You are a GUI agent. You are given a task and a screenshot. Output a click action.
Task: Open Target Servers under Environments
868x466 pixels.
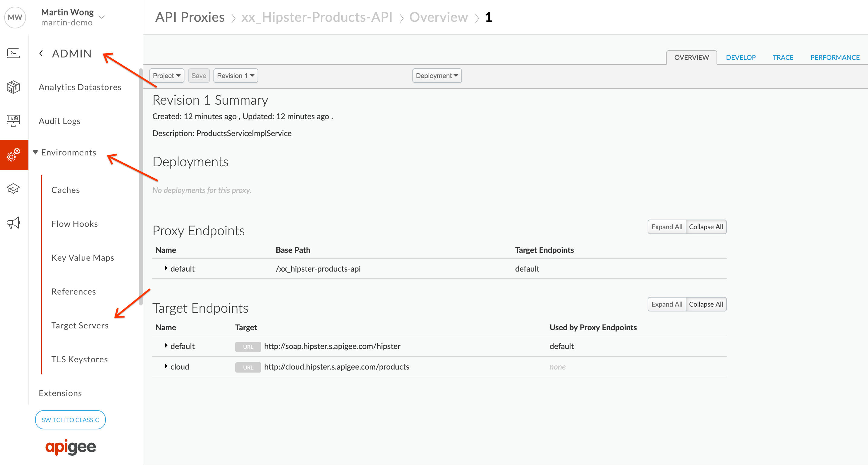[80, 325]
